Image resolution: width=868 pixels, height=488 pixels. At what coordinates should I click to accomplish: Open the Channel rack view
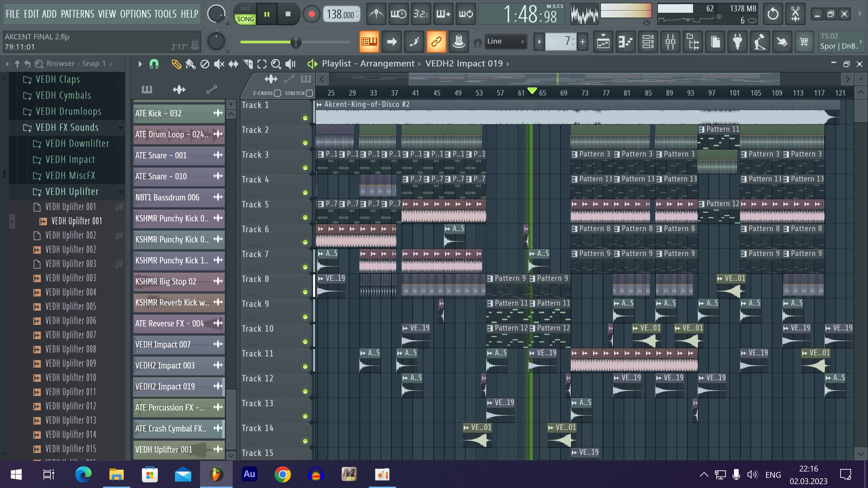[x=648, y=42]
